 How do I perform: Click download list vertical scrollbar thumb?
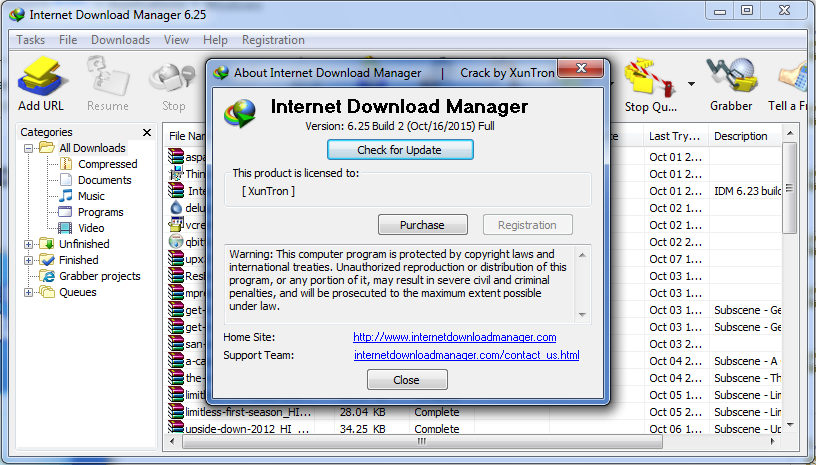tap(789, 188)
